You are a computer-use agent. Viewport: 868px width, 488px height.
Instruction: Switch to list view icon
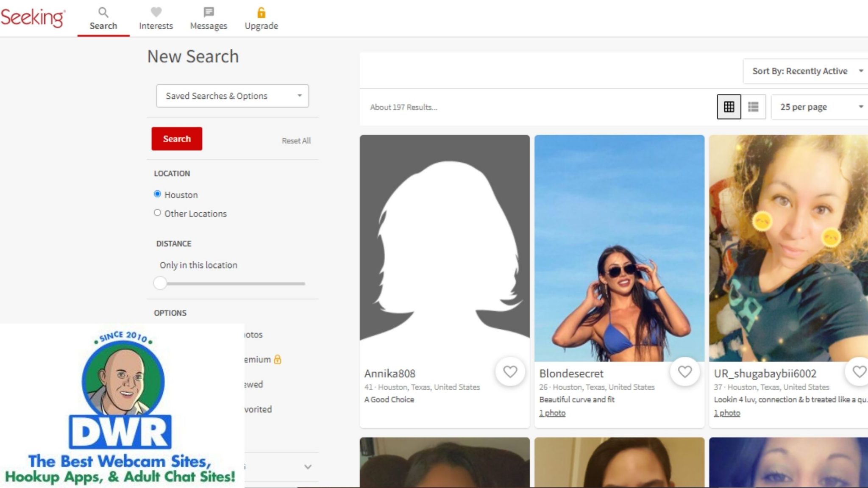(x=754, y=107)
